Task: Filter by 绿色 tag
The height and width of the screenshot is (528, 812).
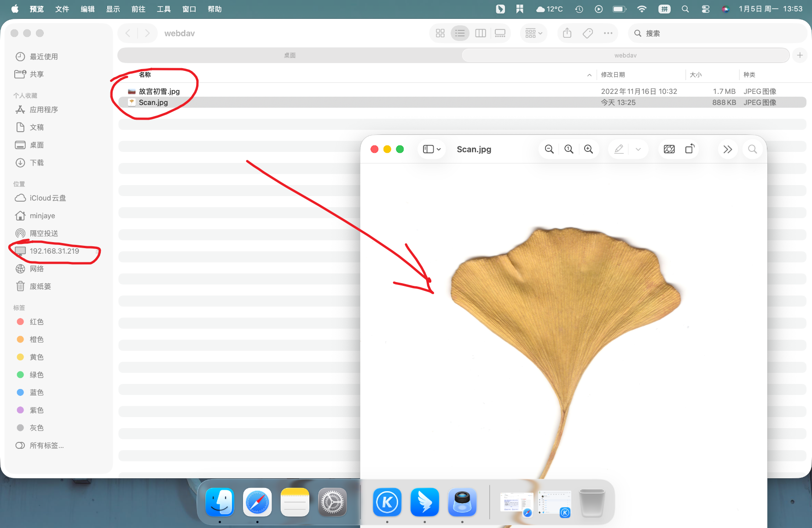Action: pyautogui.click(x=30, y=375)
